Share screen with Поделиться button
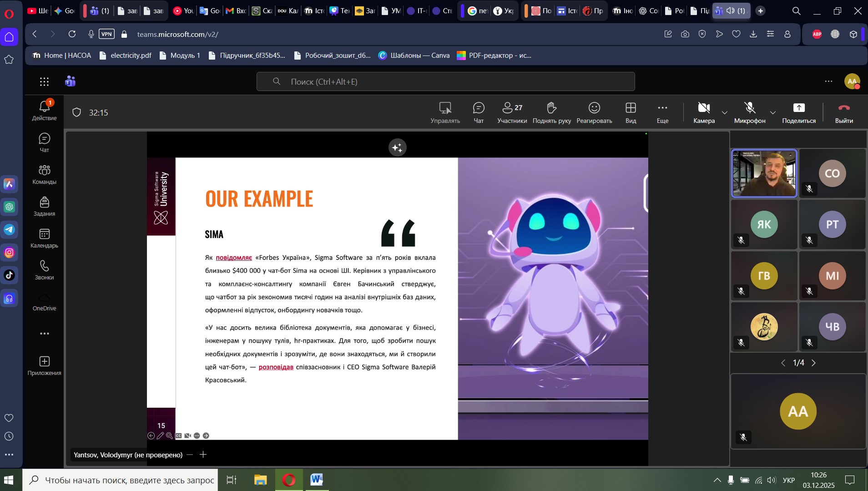This screenshot has height=491, width=868. coord(799,112)
